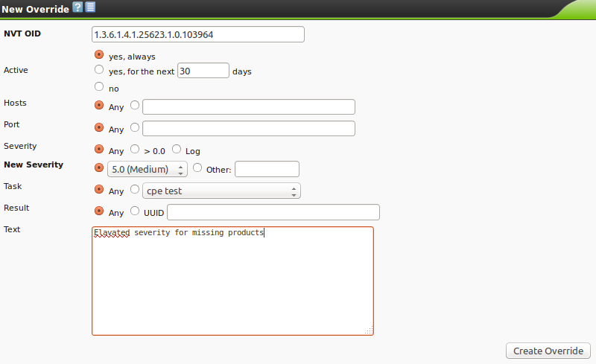Choose 'Any' for Result
Viewport: 596px width, 364px height.
point(99,211)
